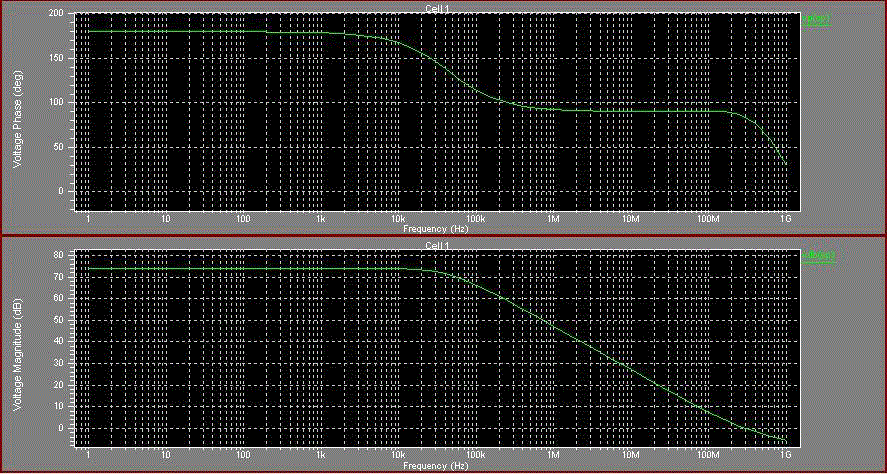
Task: Click the 1G tick label on phase plot
Action: tap(786, 218)
